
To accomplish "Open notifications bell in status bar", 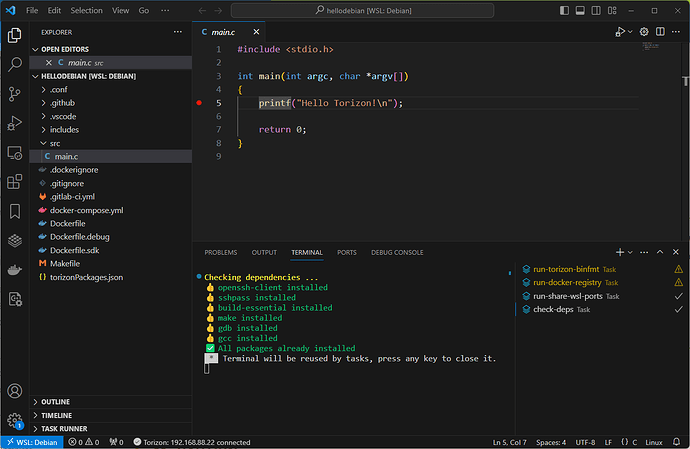I will click(x=676, y=442).
